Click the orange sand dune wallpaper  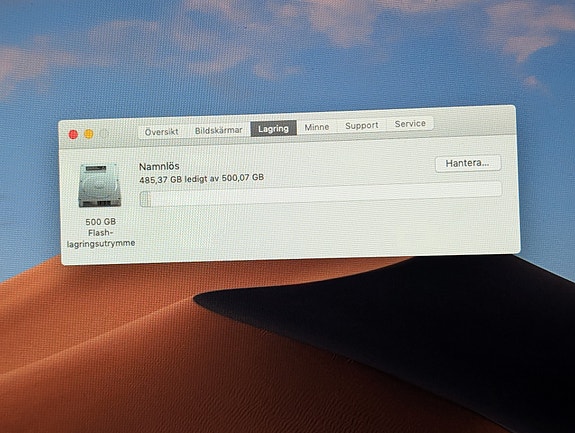coord(110,348)
